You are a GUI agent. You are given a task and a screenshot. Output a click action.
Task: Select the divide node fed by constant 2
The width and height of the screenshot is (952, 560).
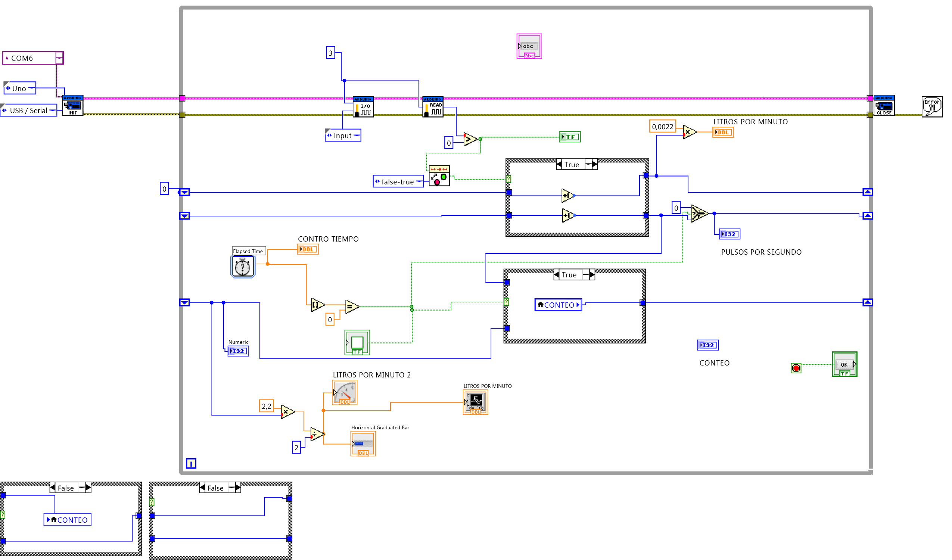click(317, 434)
